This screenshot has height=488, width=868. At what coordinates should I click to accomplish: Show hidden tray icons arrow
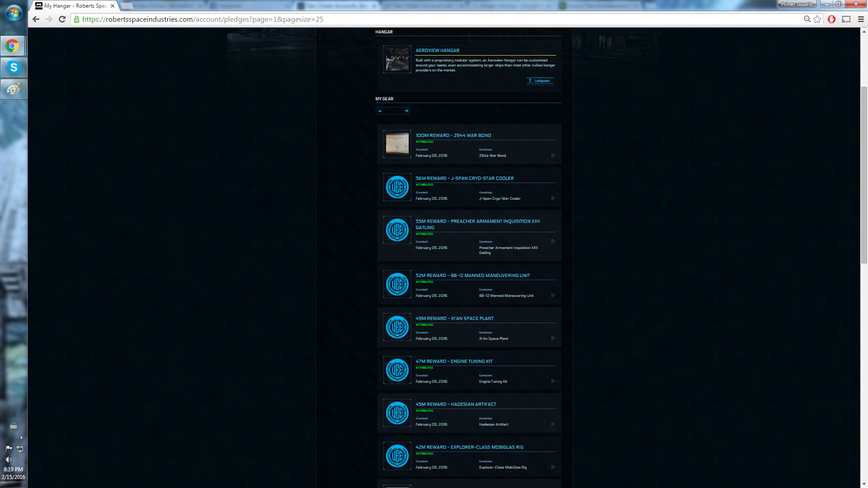21,437
